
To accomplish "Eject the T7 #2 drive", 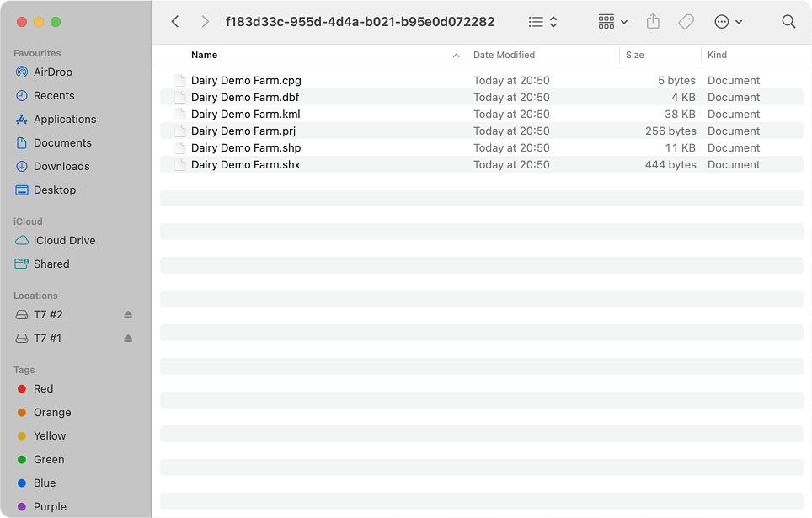I will [128, 315].
